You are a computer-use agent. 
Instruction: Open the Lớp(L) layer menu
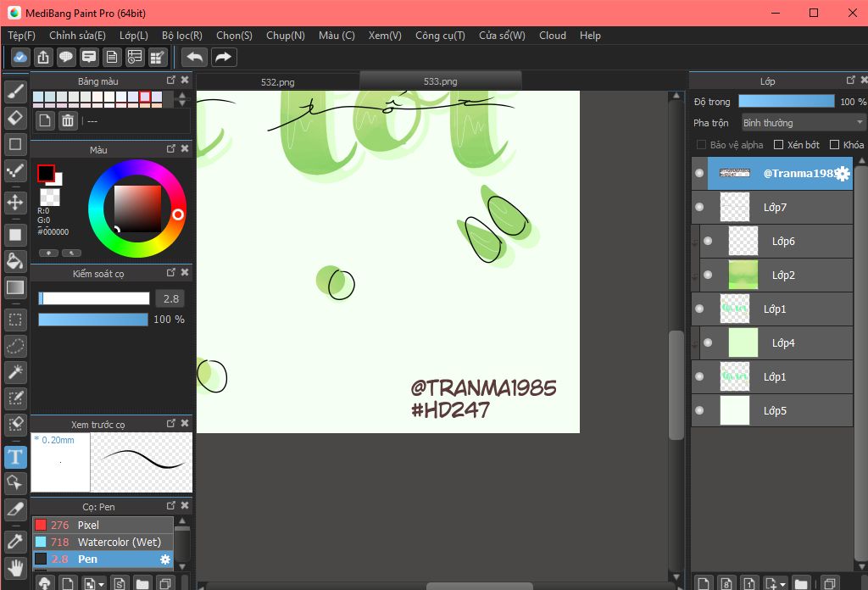tap(134, 36)
